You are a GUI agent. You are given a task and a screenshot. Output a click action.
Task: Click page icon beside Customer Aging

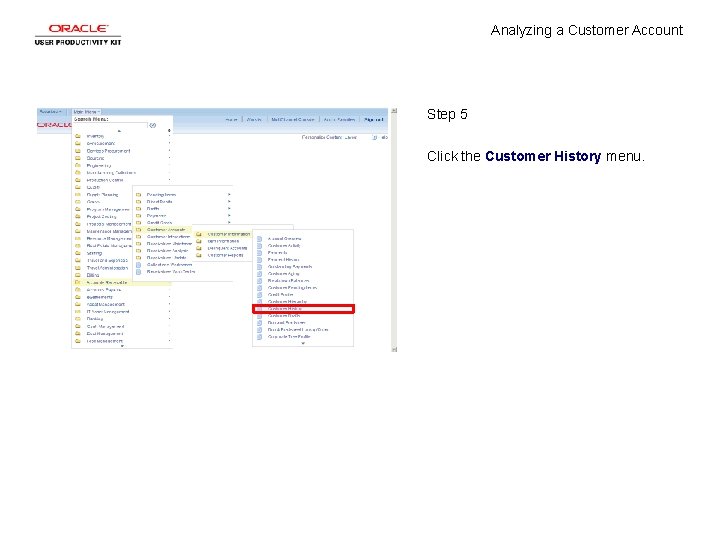pyautogui.click(x=259, y=274)
